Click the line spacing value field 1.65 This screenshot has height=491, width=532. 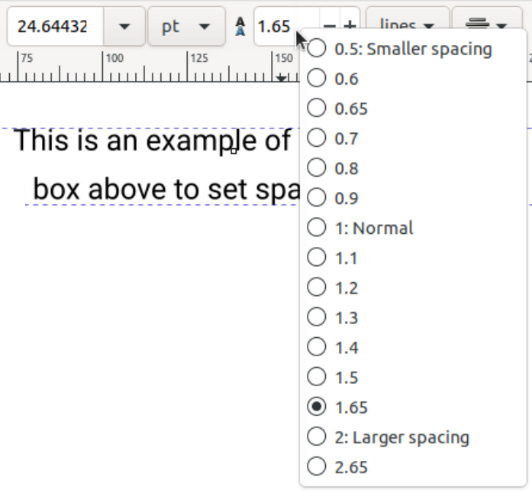point(287,26)
